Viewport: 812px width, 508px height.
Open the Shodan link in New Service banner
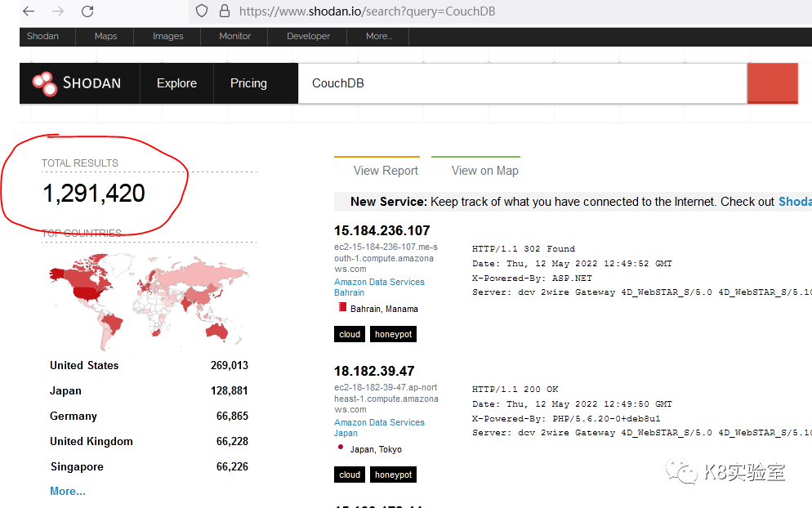(795, 202)
